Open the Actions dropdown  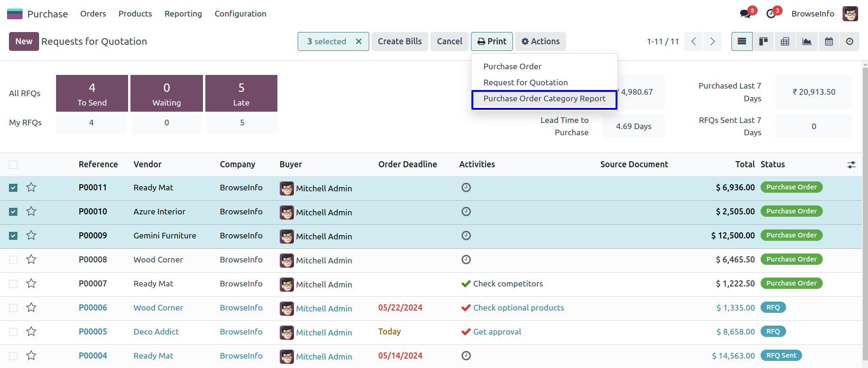(540, 41)
